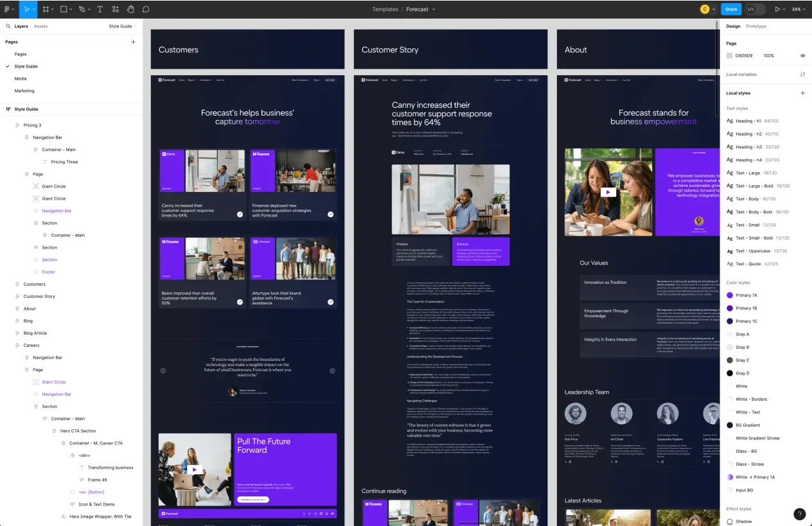Screen dimensions: 812x526
Task: Switch to the Prototype tab
Action: click(756, 26)
